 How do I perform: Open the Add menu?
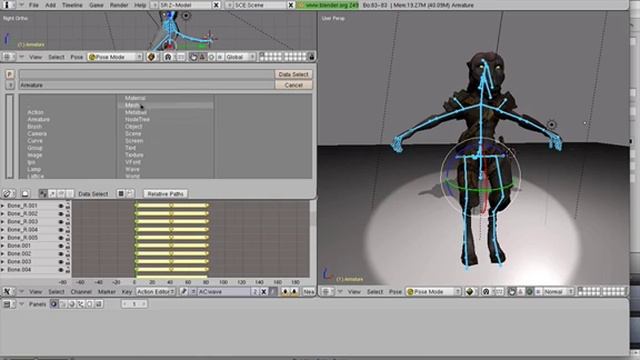[51, 5]
